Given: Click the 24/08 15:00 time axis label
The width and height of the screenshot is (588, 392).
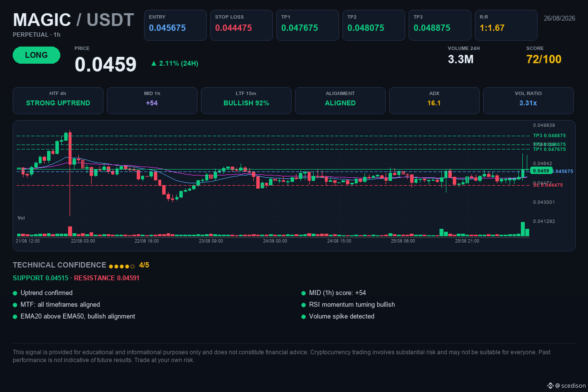Looking at the screenshot, I should (x=339, y=241).
